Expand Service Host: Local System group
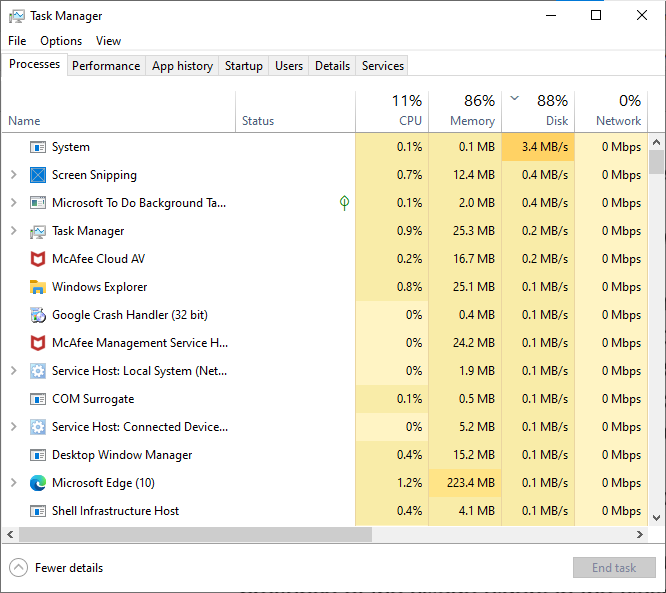Viewport: 666px width, 593px height. [14, 371]
